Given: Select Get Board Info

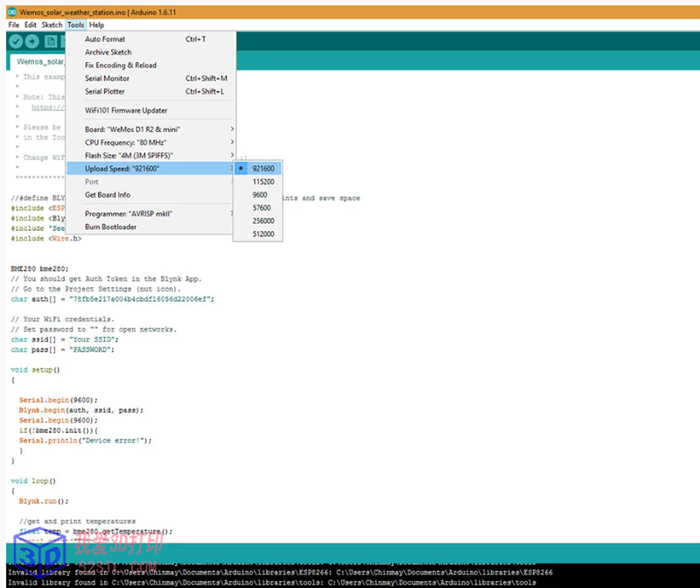Looking at the screenshot, I should point(150,194).
